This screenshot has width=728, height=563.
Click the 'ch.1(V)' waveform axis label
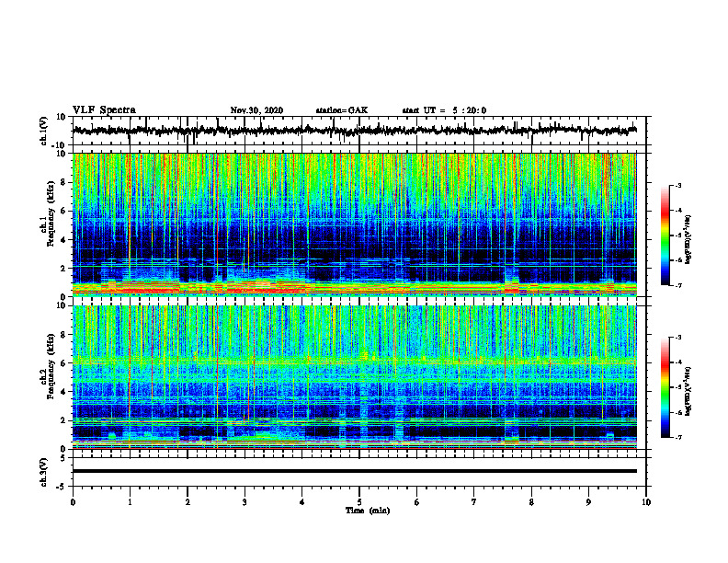pos(44,132)
